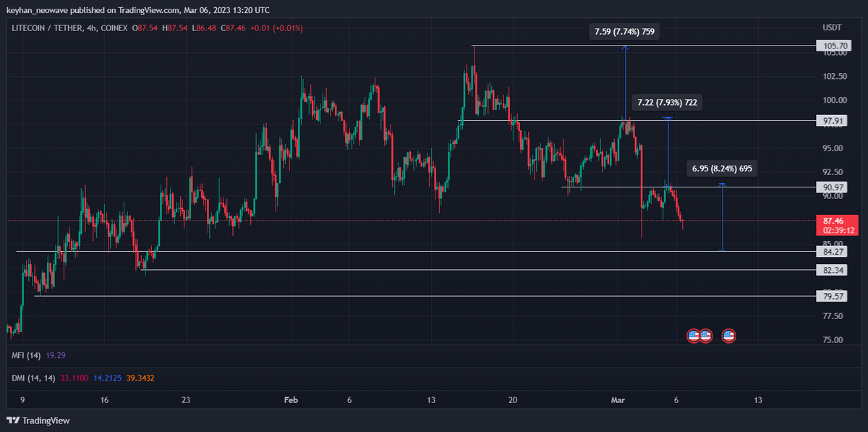Open the USDT currency selector on price axis
868x432 pixels.
click(832, 27)
